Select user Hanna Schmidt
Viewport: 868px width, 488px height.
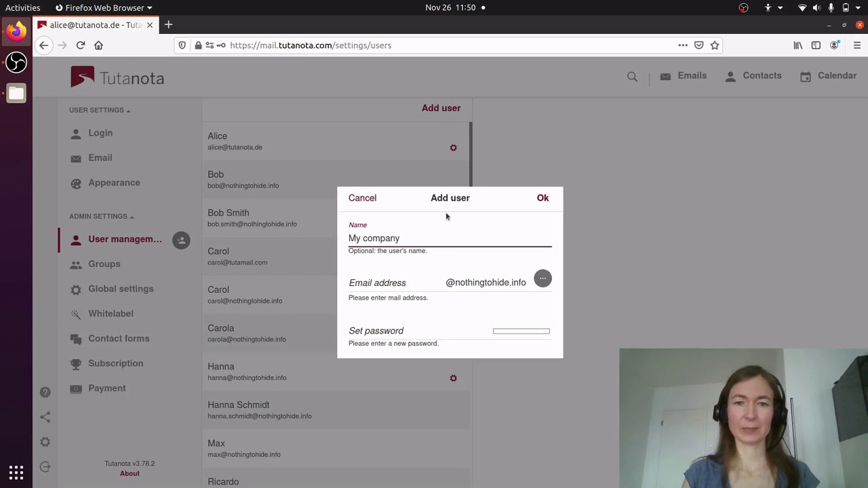coord(335,410)
